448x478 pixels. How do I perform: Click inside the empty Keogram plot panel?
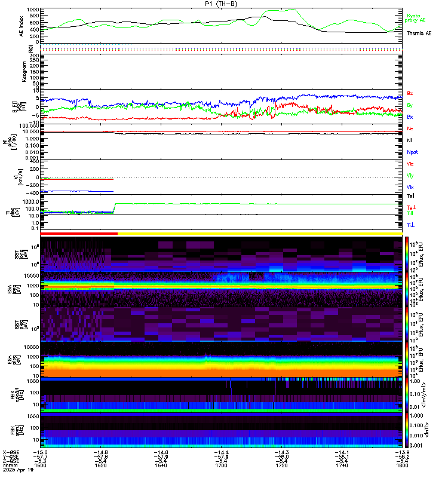[221, 72]
